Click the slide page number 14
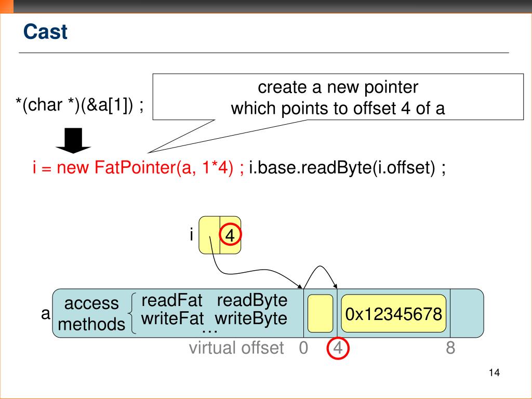The width and height of the screenshot is (532, 399). pos(495,373)
